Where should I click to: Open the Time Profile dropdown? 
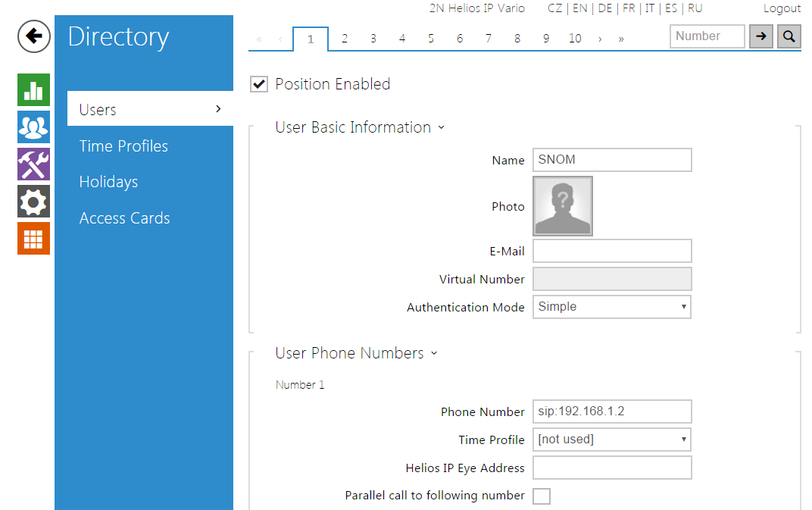(612, 440)
